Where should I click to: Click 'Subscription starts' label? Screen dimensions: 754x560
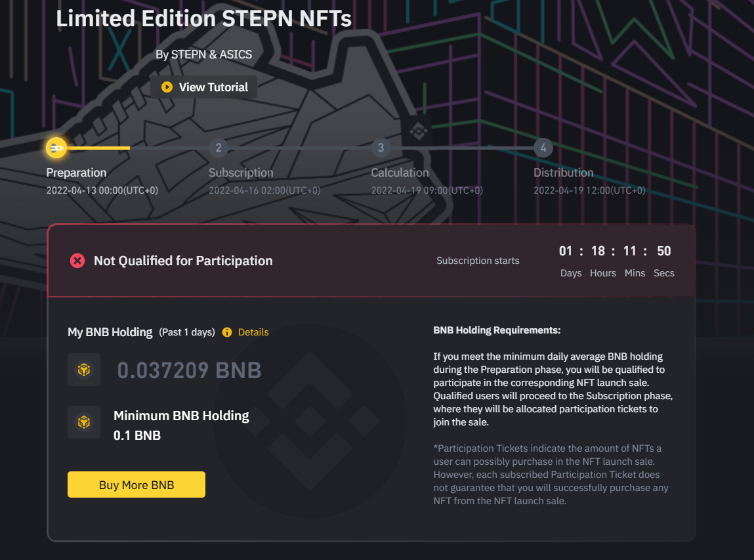point(478,261)
